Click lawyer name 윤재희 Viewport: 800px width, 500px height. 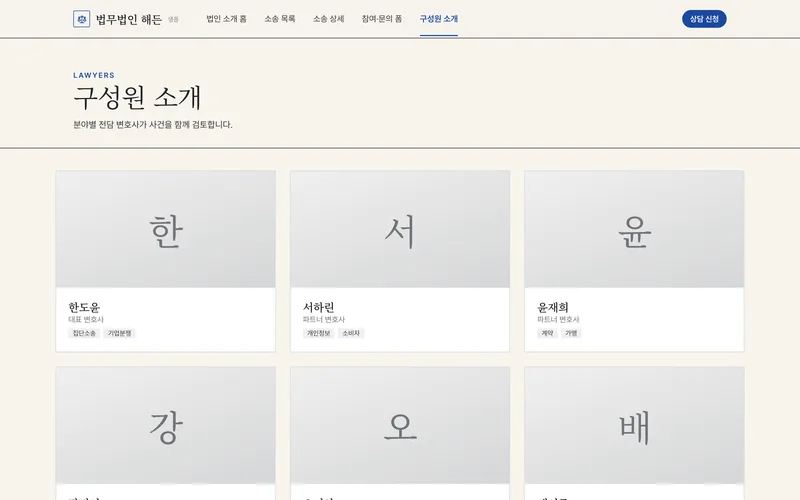(x=553, y=307)
